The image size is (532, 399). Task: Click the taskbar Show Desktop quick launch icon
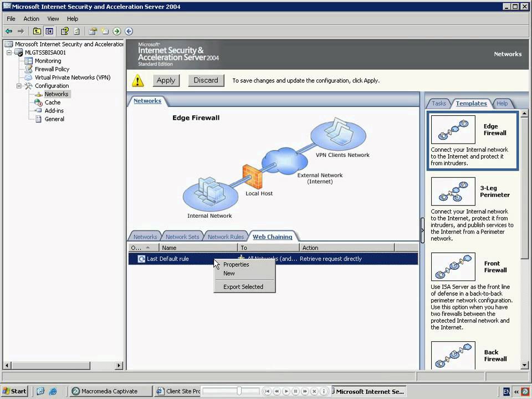tap(40, 391)
